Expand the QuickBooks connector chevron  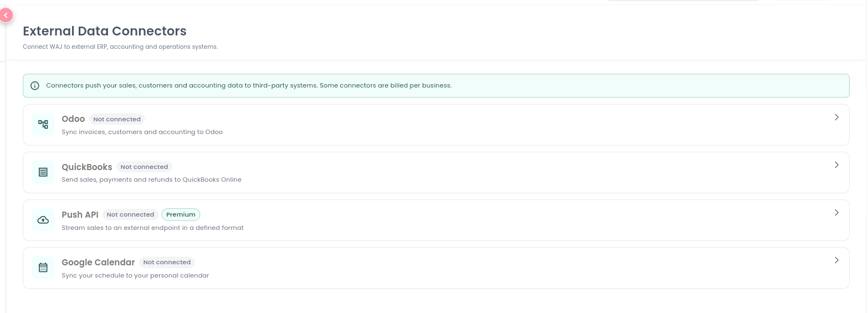(x=836, y=165)
